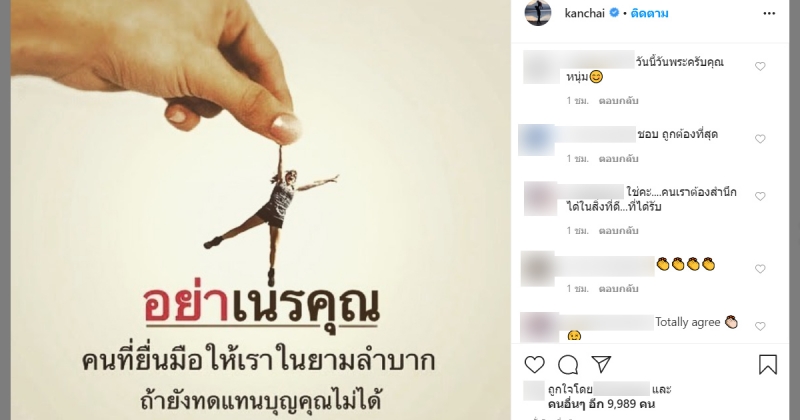This screenshot has width=800, height=420.
Task: Open the posted image with hand and dancer
Action: pyautogui.click(x=261, y=210)
